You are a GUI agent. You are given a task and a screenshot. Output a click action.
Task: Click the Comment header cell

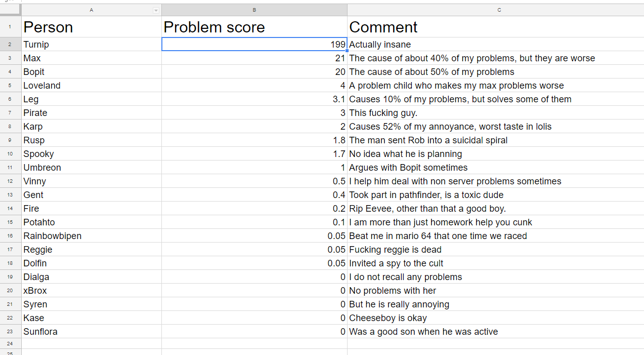coord(496,27)
